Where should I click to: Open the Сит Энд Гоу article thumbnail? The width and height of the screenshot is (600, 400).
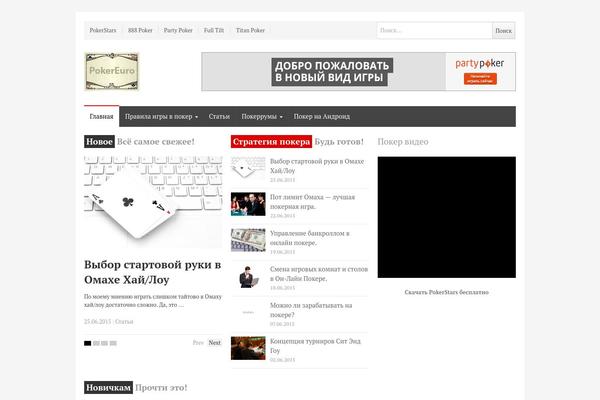point(248,348)
